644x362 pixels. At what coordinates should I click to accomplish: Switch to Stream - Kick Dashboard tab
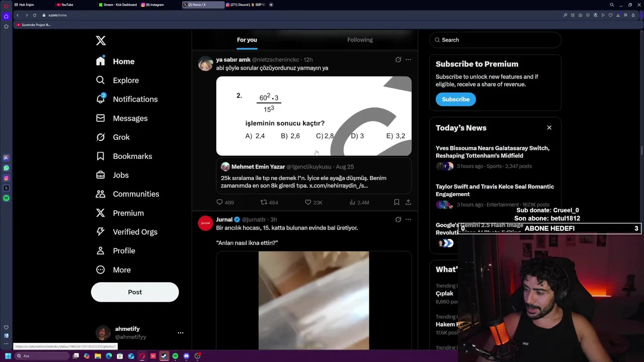tap(118, 5)
